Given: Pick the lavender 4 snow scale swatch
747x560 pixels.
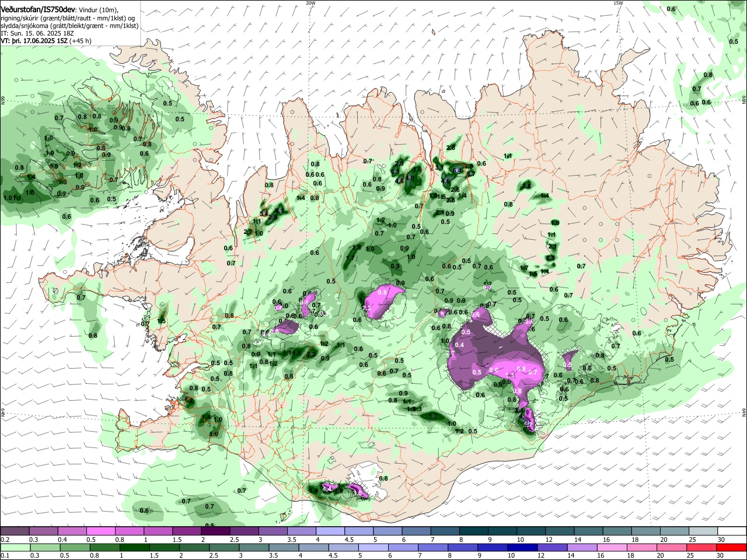Looking at the screenshot, I should [330, 531].
